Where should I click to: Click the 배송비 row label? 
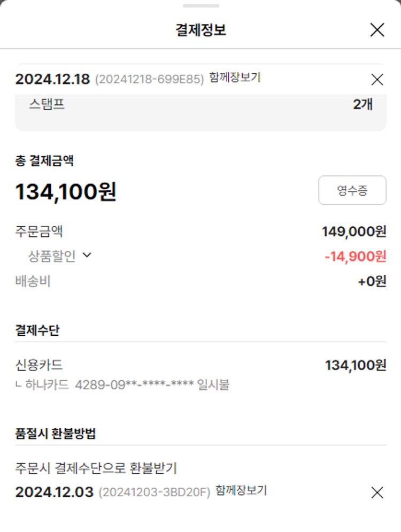(33, 281)
